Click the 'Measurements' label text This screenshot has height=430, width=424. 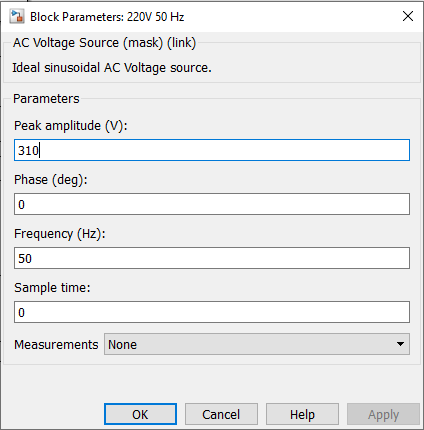(56, 344)
